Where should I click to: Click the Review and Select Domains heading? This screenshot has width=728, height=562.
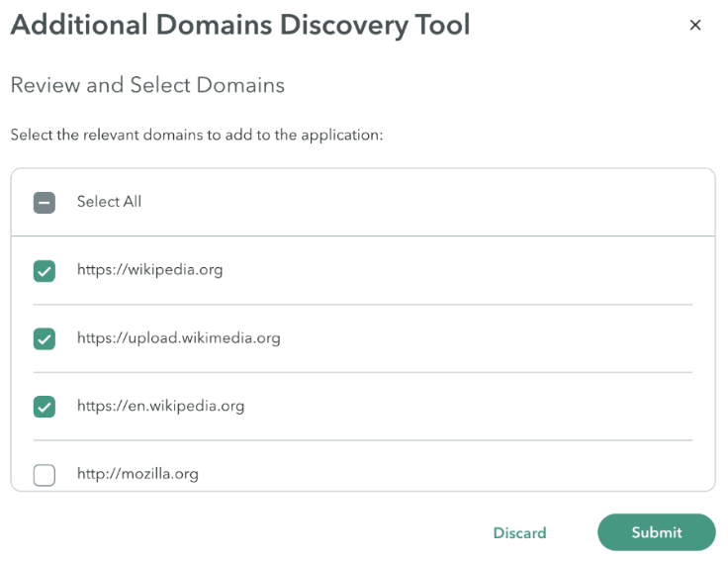(147, 85)
